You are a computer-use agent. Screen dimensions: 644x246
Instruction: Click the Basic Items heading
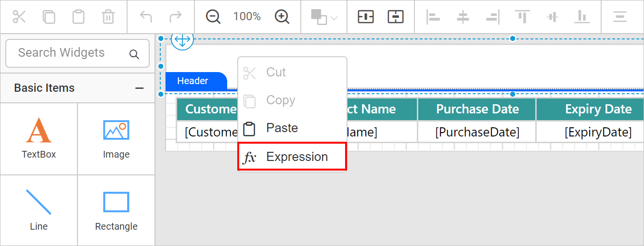(44, 88)
